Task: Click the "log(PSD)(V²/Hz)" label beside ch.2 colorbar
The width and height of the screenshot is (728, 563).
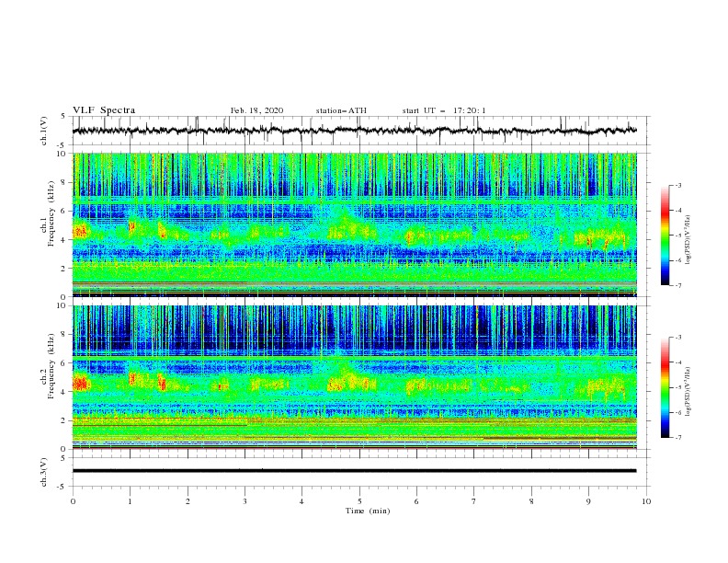Action: (688, 391)
